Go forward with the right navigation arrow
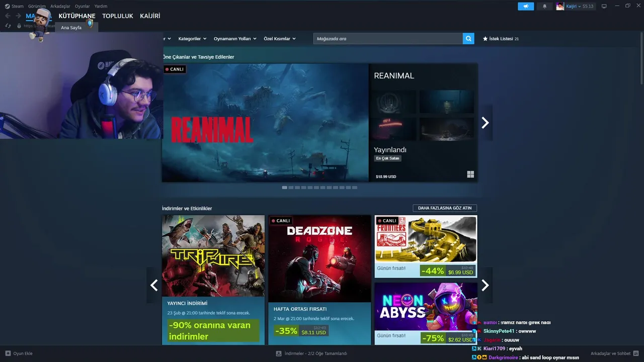Viewport: 644px width, 362px height. pos(18,16)
